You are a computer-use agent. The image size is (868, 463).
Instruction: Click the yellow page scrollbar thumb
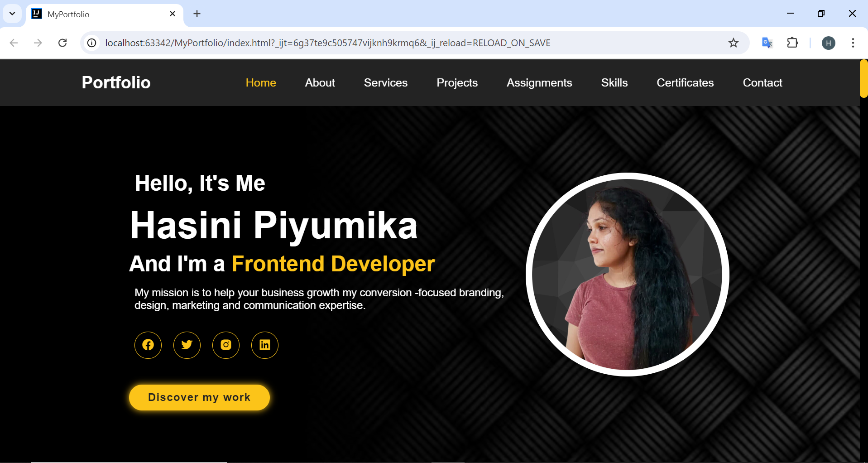coord(863,79)
